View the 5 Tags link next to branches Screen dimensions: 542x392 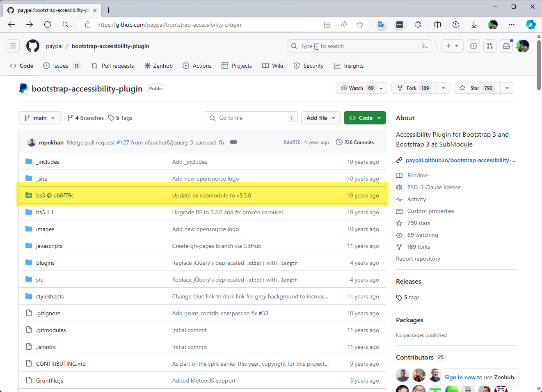[x=120, y=118]
